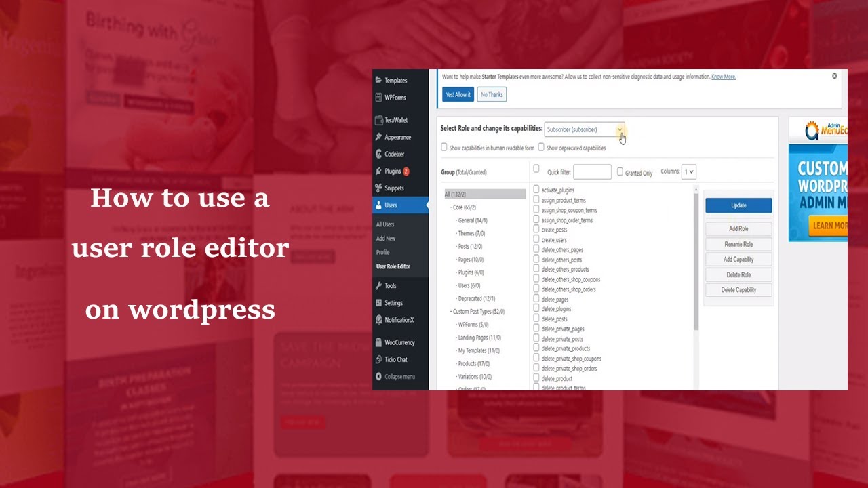The height and width of the screenshot is (488, 868).
Task: Open Tools wrench icon
Action: pyautogui.click(x=379, y=286)
